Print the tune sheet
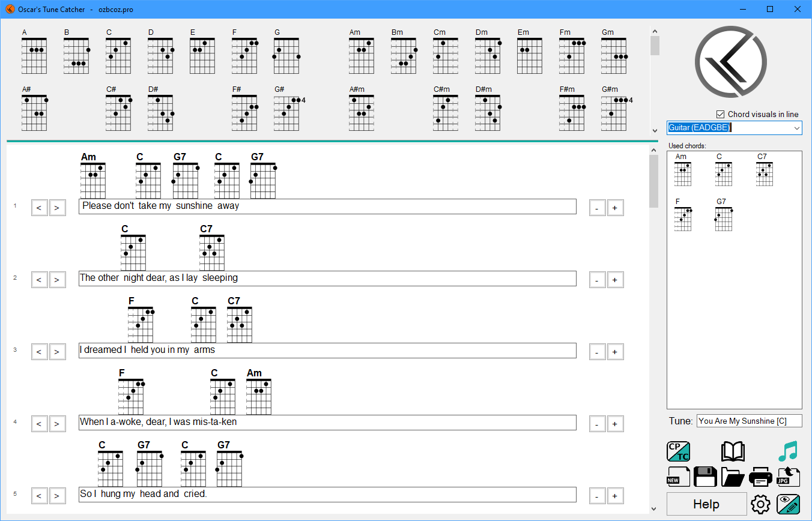The image size is (812, 521). 760,477
